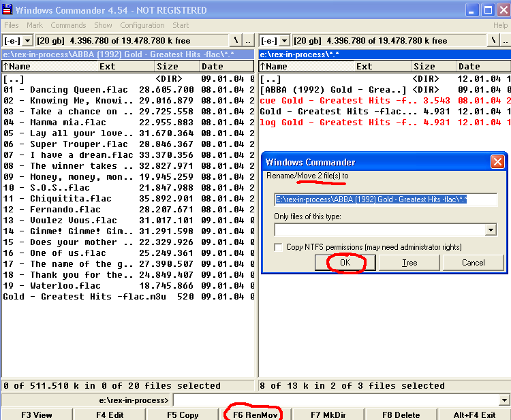
Task: Click left panel root directory backslash button
Action: pyautogui.click(x=236, y=41)
